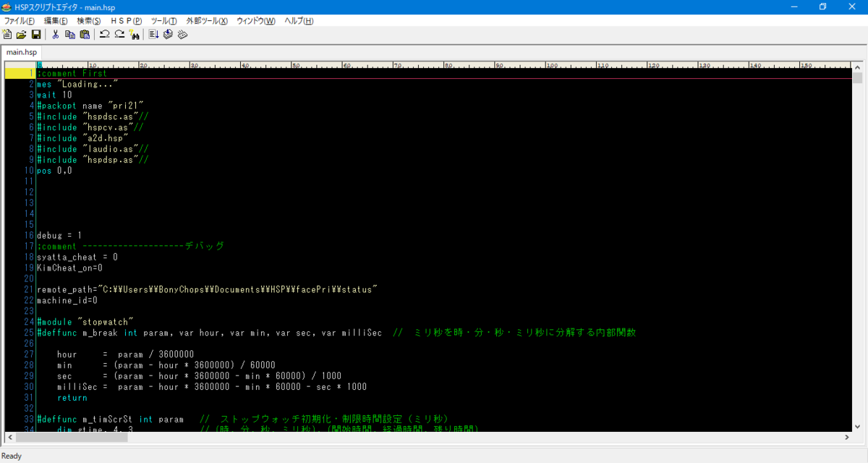Viewport: 868px width, 463px height.
Task: Click the column ruler at mark 50
Action: [x=294, y=64]
